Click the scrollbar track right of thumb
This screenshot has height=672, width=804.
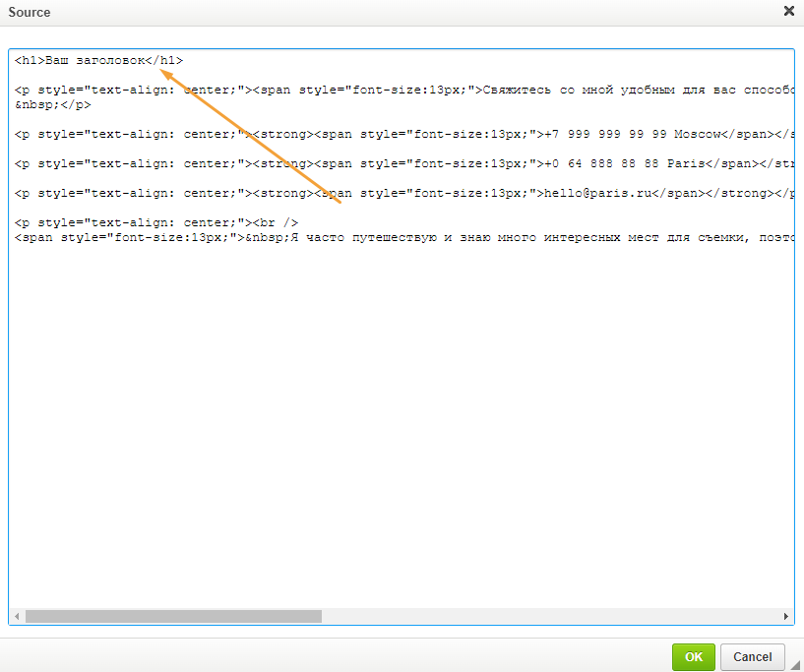tap(550, 616)
